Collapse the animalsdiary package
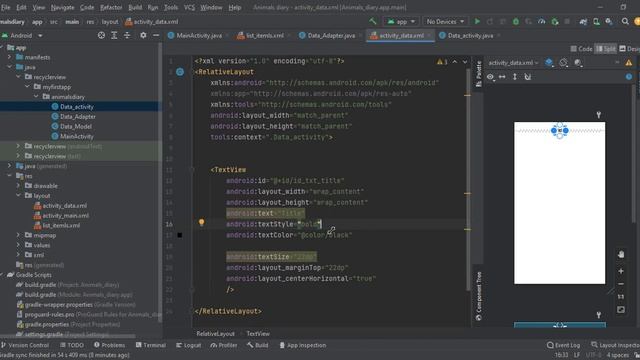 (36, 97)
